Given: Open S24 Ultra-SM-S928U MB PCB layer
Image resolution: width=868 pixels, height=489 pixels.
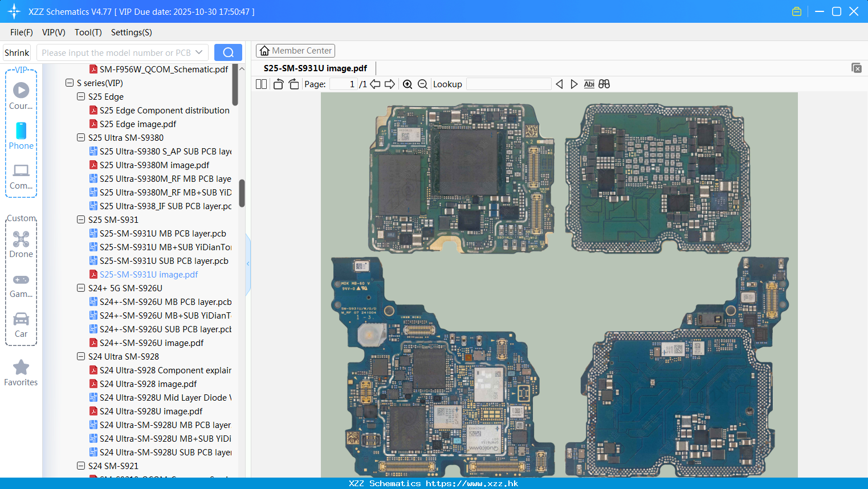Looking at the screenshot, I should click(x=161, y=425).
